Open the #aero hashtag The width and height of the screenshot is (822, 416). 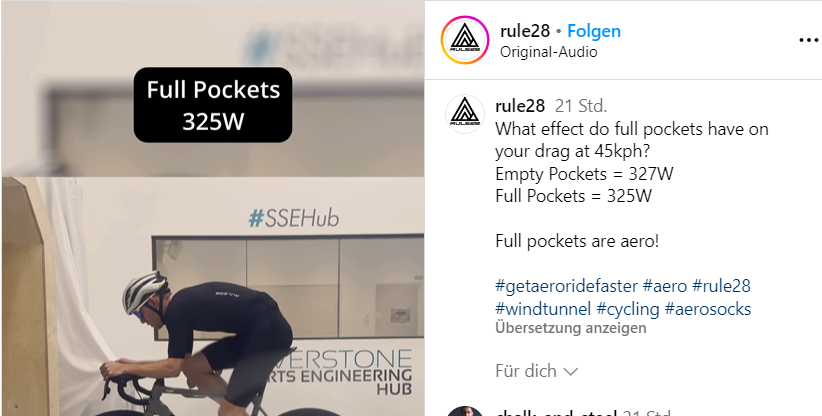coord(665,286)
